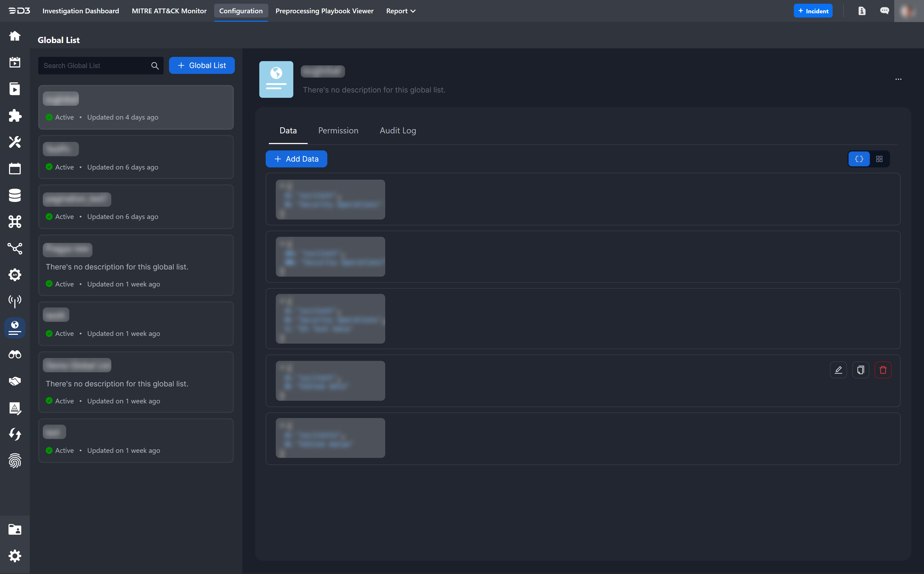Click the plus Global List button

[201, 65]
